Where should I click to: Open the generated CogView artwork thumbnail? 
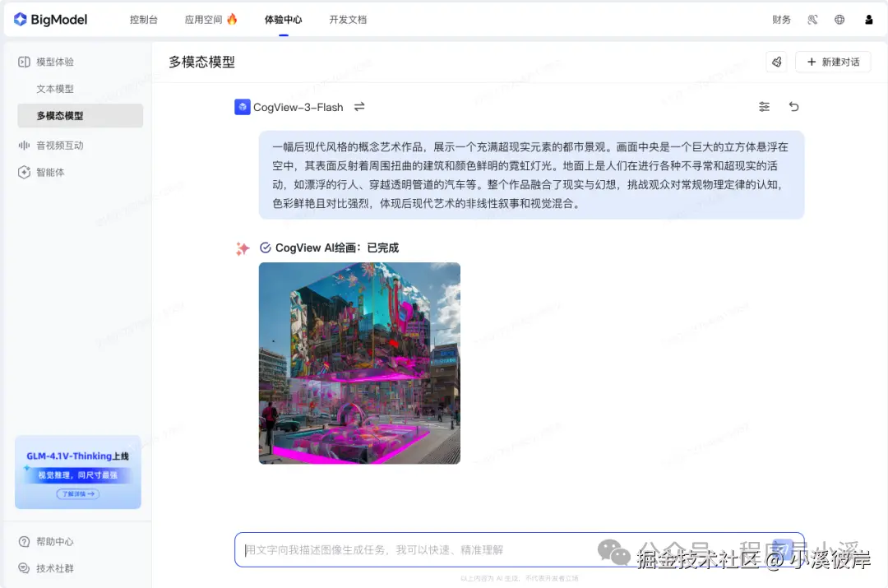pos(359,363)
